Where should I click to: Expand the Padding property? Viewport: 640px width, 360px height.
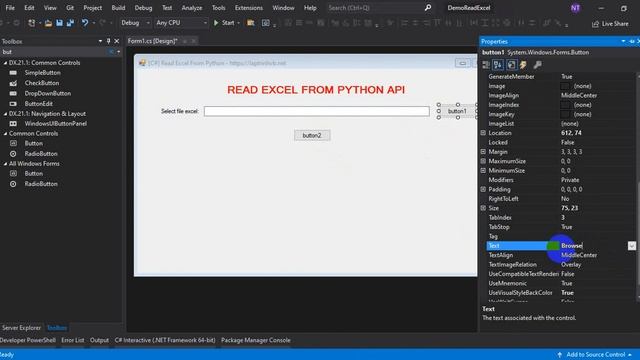pyautogui.click(x=483, y=189)
